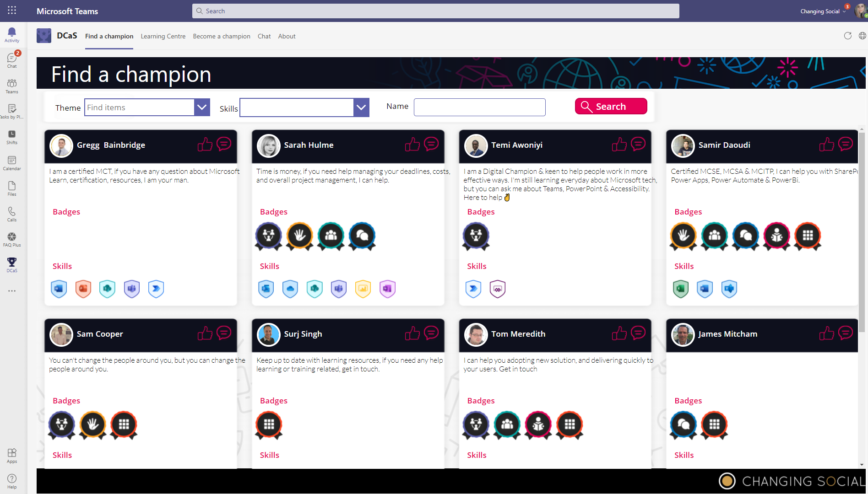This screenshot has width=868, height=494.
Task: Click the Tom Meredith name heading
Action: 518,334
